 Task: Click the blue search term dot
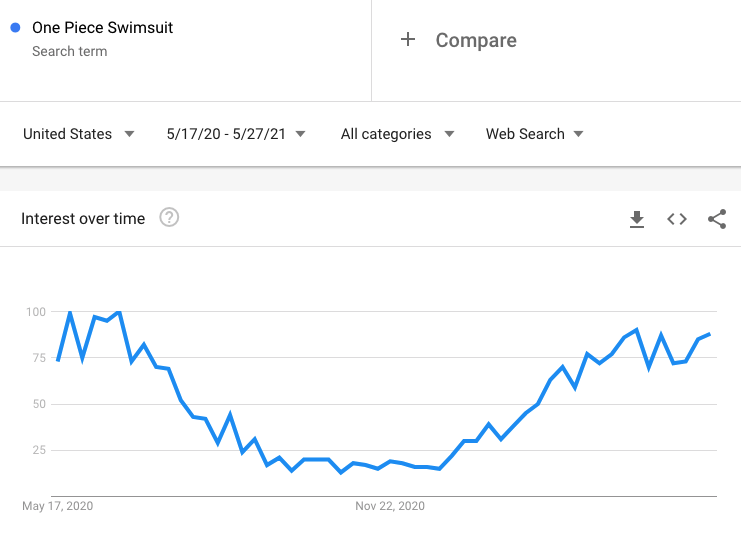click(15, 28)
